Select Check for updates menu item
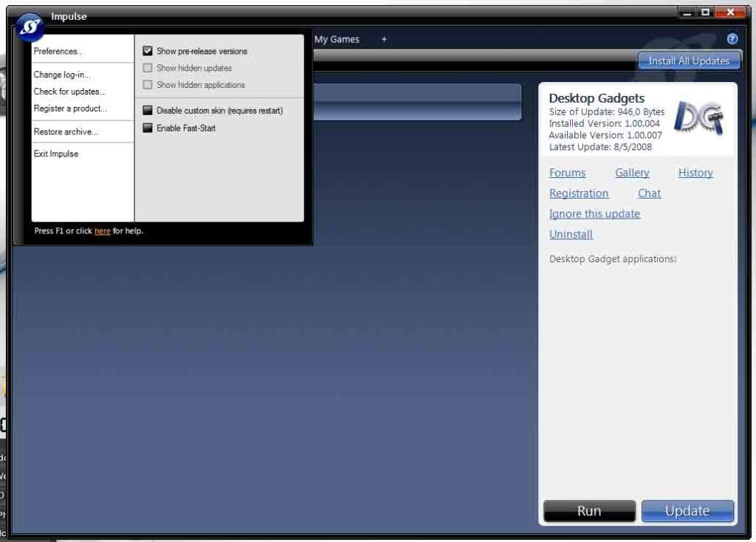The image size is (756, 542). point(70,92)
